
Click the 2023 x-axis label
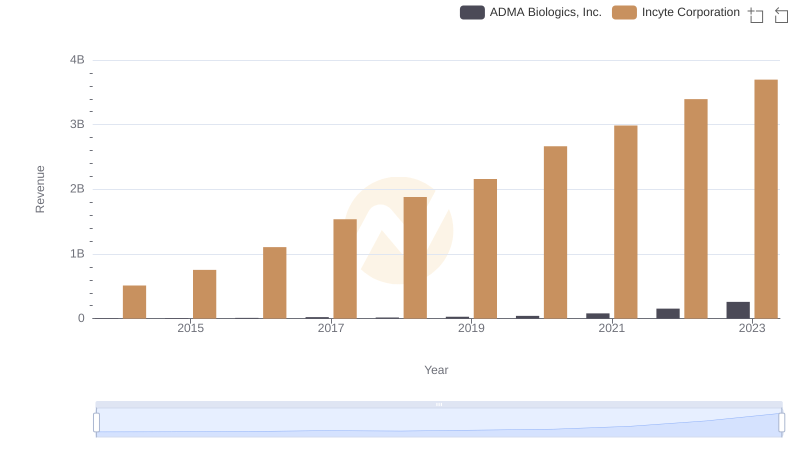point(752,328)
